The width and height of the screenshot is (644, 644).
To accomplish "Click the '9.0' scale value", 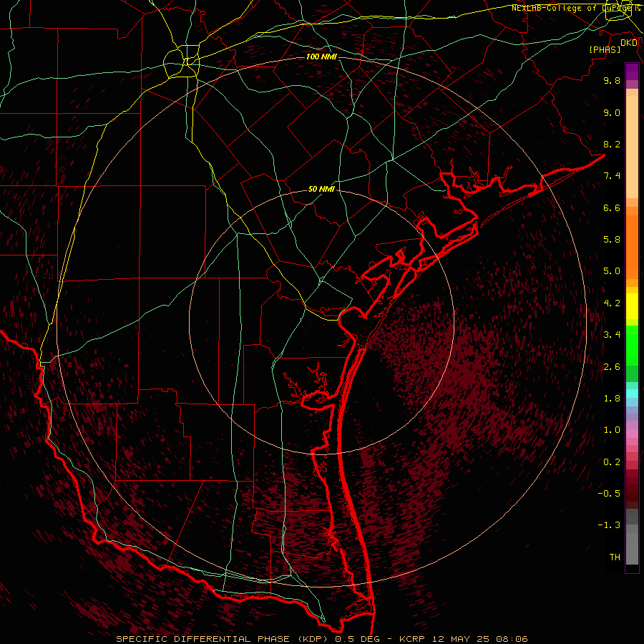I will (612, 112).
